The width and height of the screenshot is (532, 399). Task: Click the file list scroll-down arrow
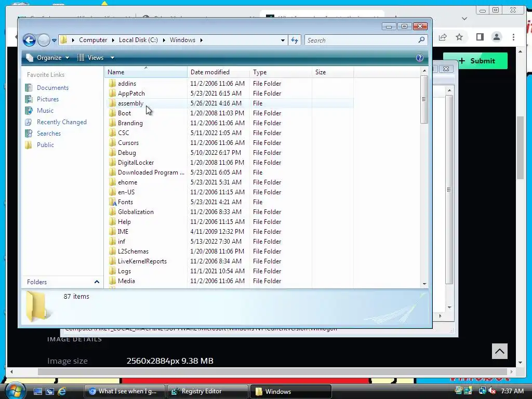pos(424,284)
